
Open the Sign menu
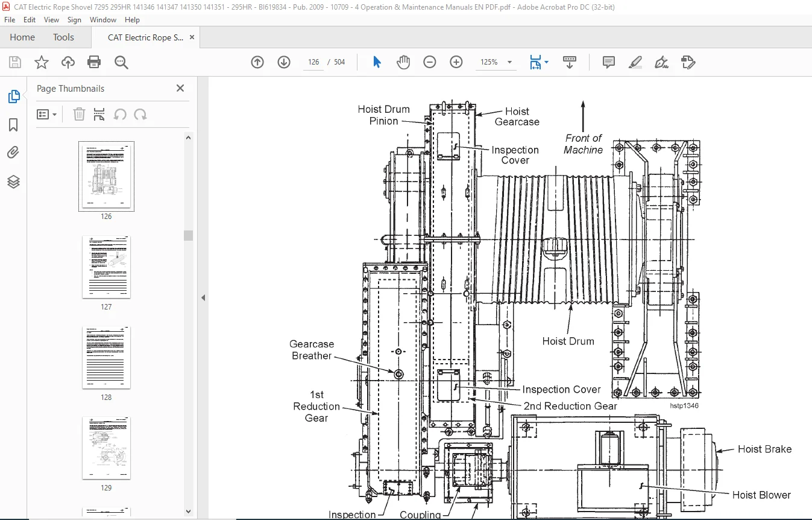coord(74,20)
